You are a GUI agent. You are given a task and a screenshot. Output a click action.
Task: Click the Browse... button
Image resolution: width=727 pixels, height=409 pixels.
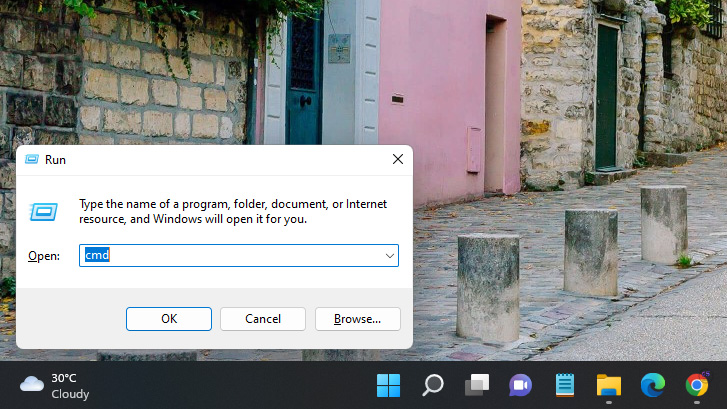(x=357, y=319)
